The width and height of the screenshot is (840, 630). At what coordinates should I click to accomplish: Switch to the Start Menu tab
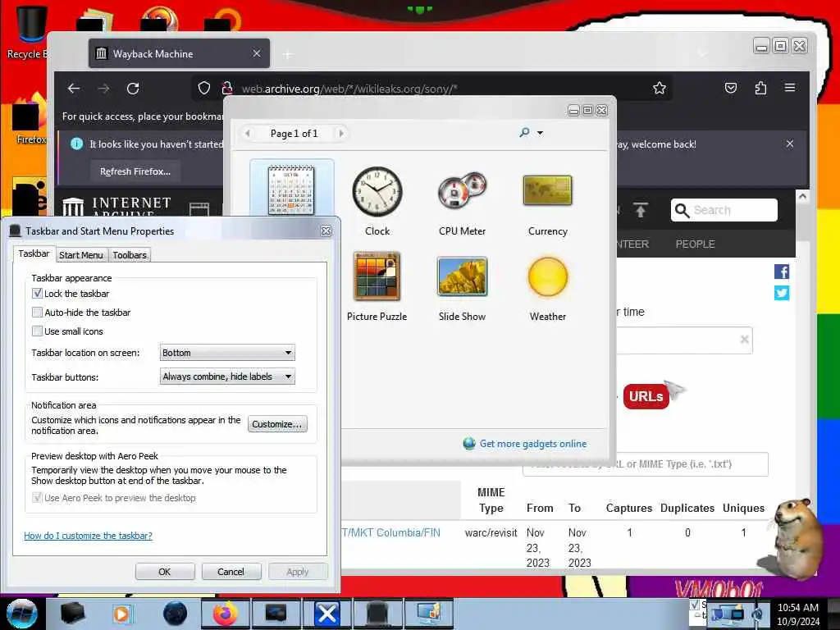(81, 255)
